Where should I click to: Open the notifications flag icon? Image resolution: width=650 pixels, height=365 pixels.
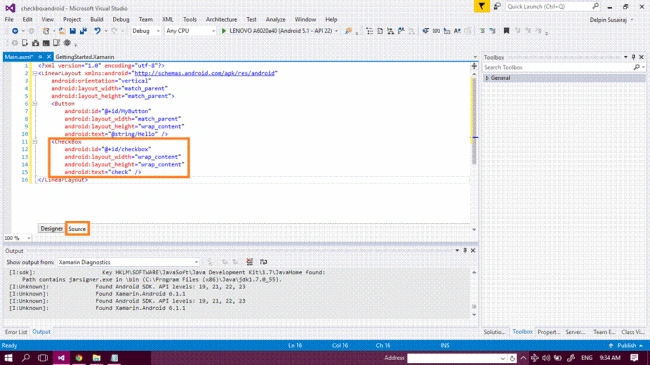pyautogui.click(x=481, y=7)
